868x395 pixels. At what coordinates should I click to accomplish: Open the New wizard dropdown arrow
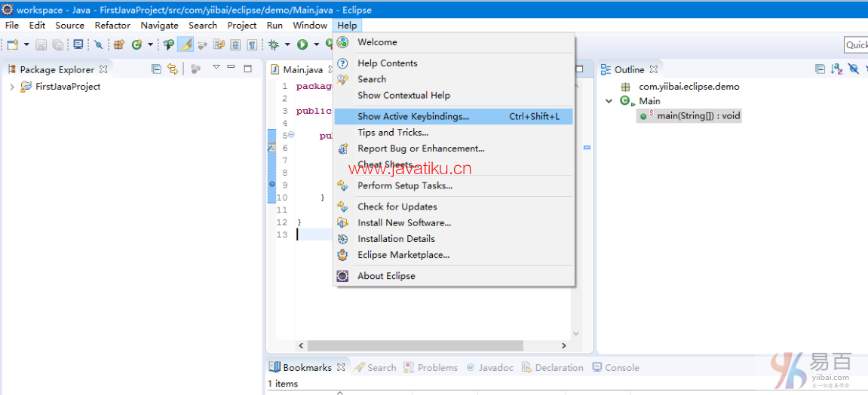click(x=26, y=45)
